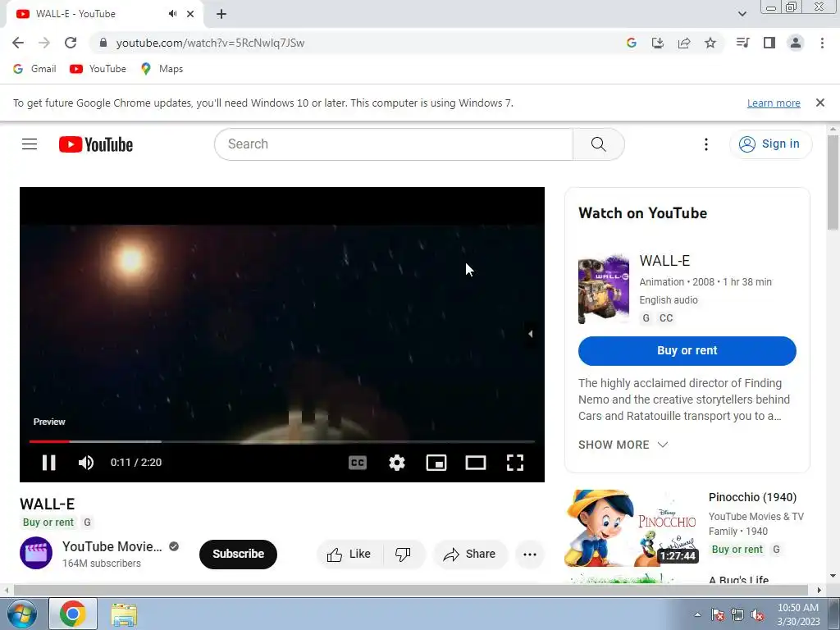The width and height of the screenshot is (840, 630).
Task: Open the WALL-E movie poster thumbnail
Action: (604, 290)
